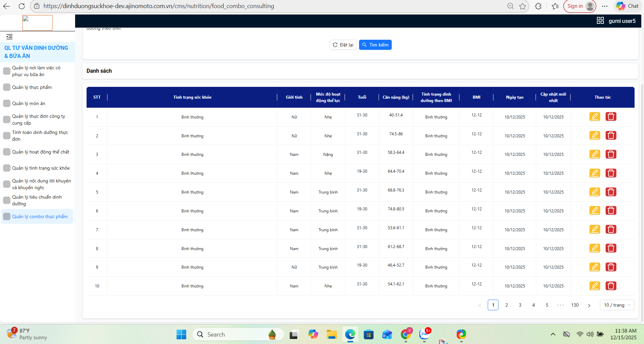Viewport: 644px width, 344px height.
Task: Delete row 3 with the trash icon
Action: point(611,154)
